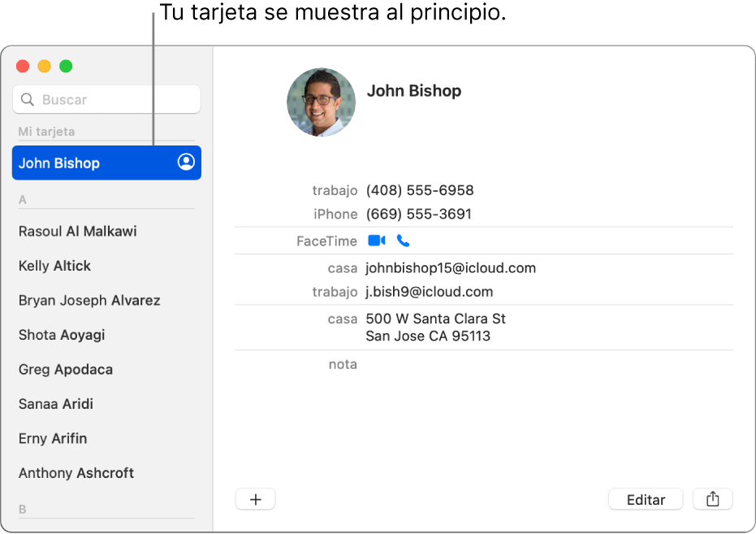Select contact Greg Apodaca

tap(65, 369)
